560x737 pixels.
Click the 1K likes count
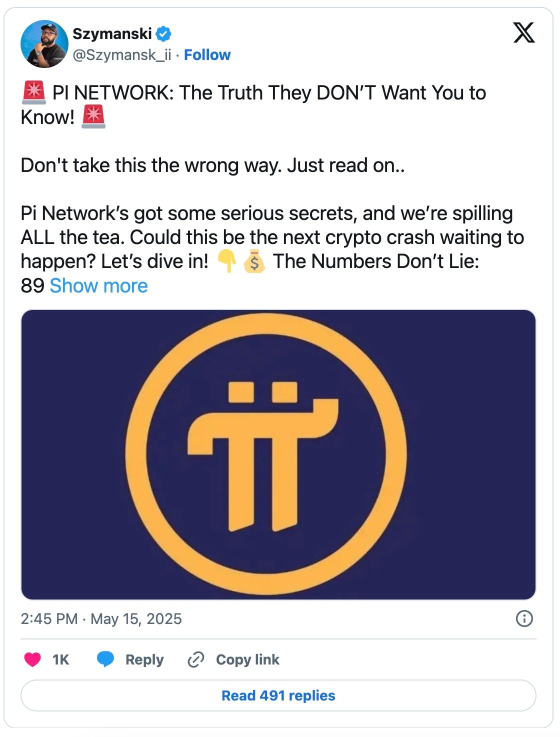tap(60, 660)
